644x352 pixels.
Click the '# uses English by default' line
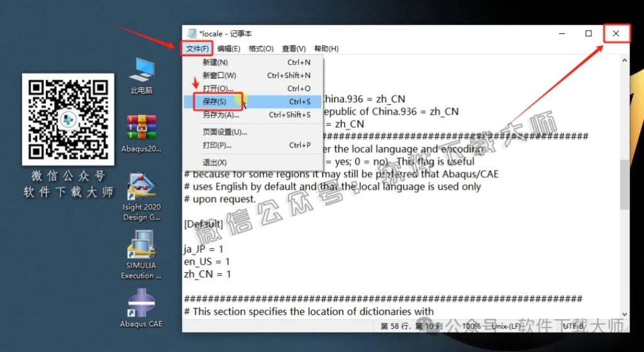(x=332, y=186)
